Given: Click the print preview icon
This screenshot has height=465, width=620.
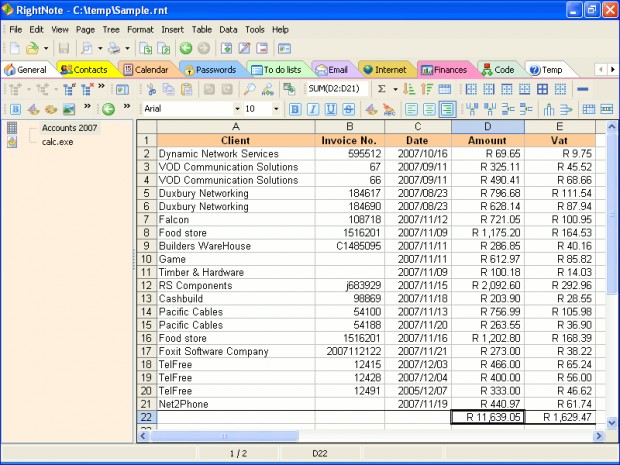Looking at the screenshot, I should click(x=87, y=49).
